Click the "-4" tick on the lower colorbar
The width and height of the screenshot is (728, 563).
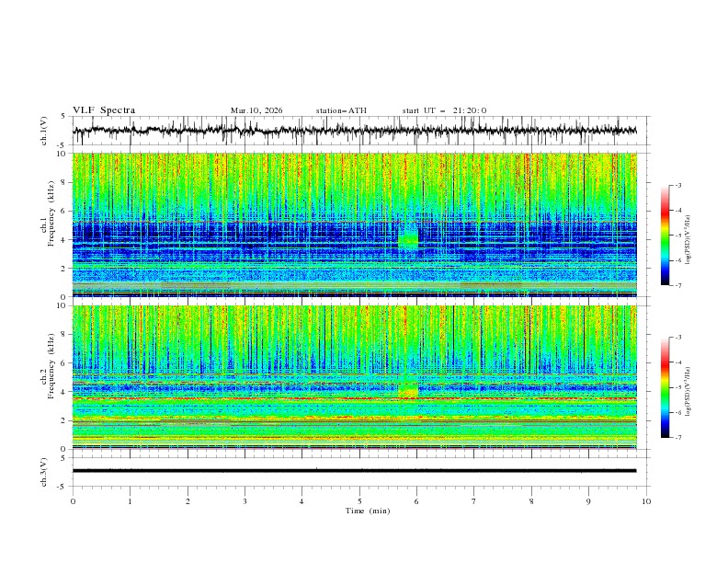click(677, 362)
